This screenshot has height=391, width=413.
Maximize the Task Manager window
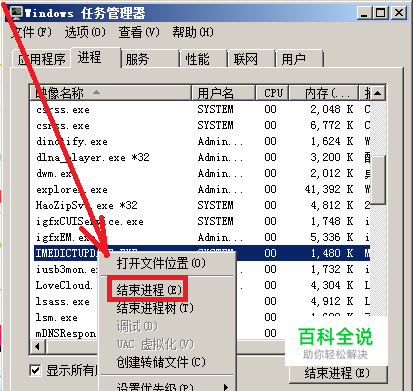(x=381, y=13)
